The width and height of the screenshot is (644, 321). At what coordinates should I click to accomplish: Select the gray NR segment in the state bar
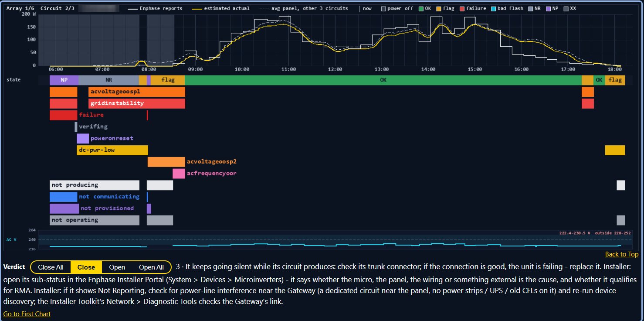tap(108, 80)
